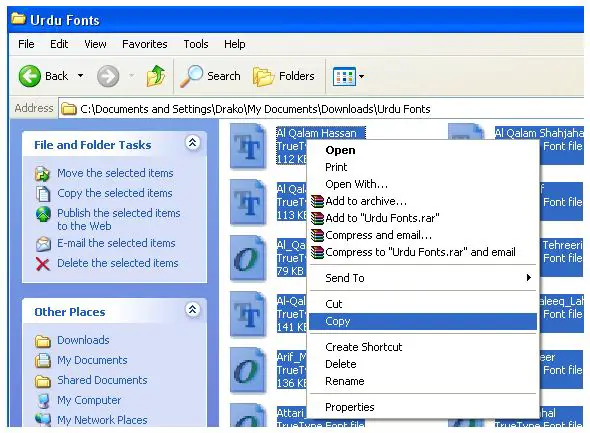Viewport: 590px width, 433px height.
Task: Choose Open With... in context menu
Action: [x=423, y=184]
